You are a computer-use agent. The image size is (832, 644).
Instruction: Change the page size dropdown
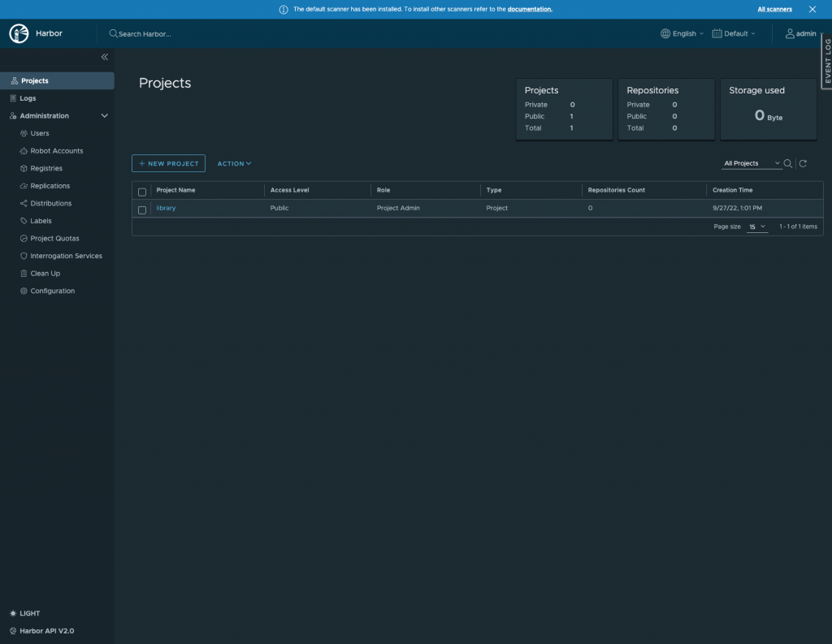coord(757,227)
